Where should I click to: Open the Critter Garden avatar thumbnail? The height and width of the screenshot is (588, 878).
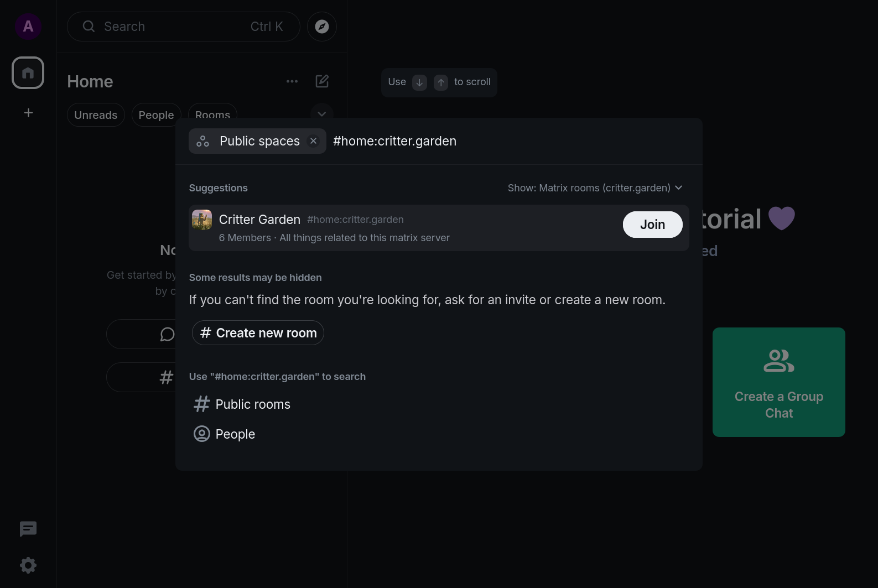coord(202,220)
